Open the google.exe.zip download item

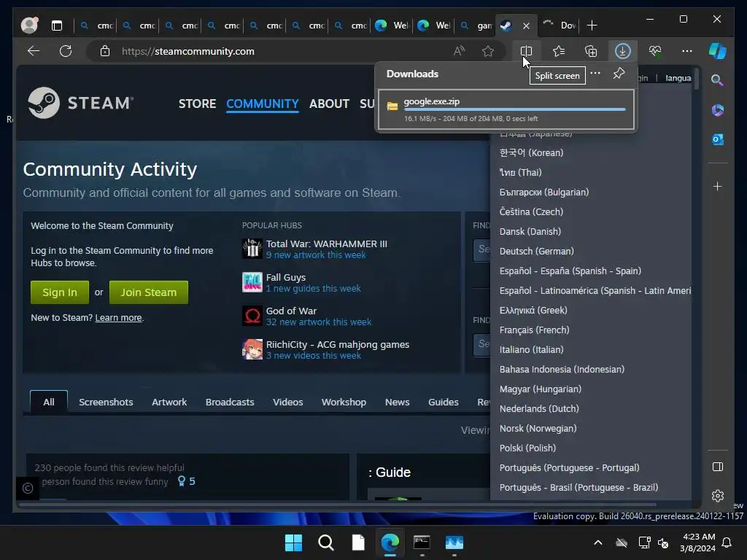pyautogui.click(x=506, y=109)
